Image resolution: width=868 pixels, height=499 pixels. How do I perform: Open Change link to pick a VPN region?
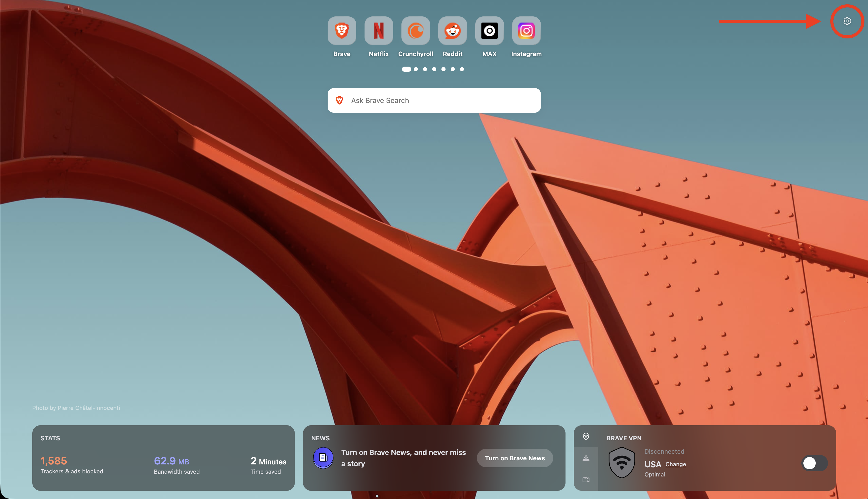[x=675, y=464]
